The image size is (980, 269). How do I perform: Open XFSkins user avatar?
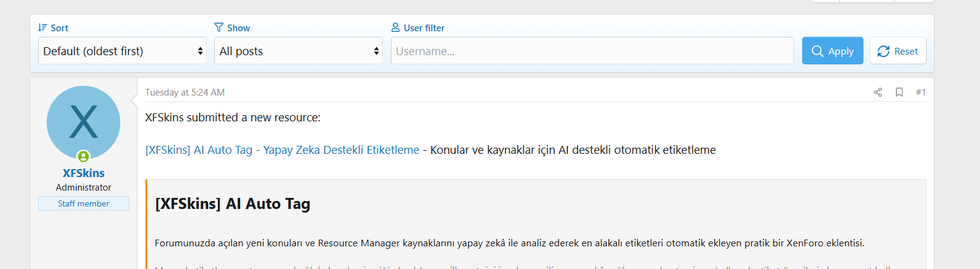tap(83, 123)
